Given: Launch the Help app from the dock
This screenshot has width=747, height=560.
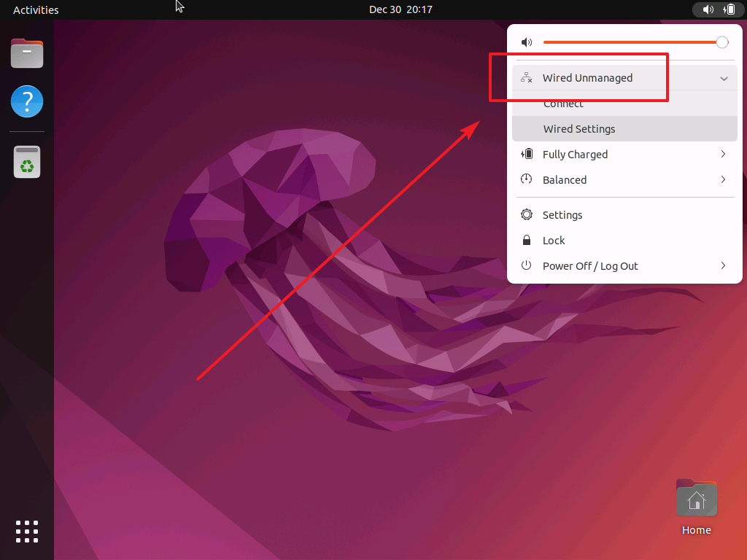Looking at the screenshot, I should [27, 101].
